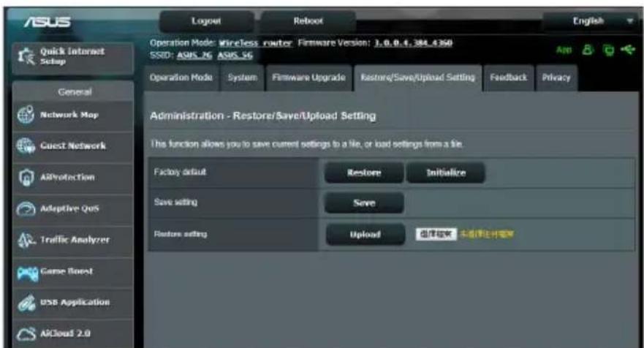Click the USB Application icon
Image resolution: width=644 pixels, height=348 pixels.
click(27, 303)
